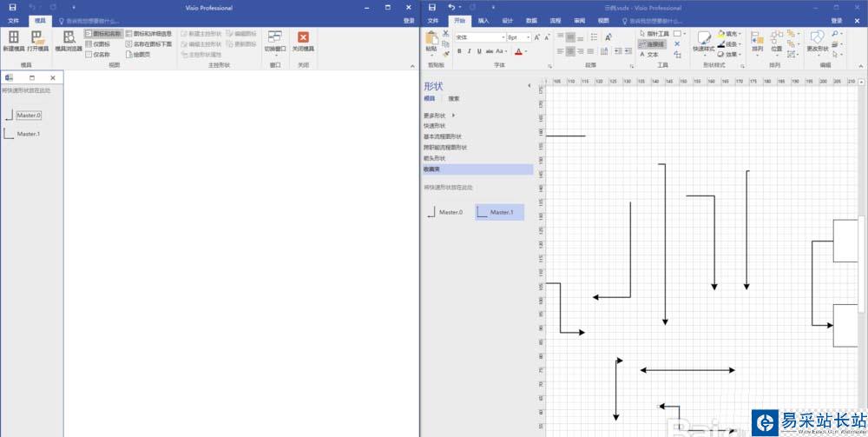Toggle underline U formatting
Screen dimensions: 868x437
479,51
